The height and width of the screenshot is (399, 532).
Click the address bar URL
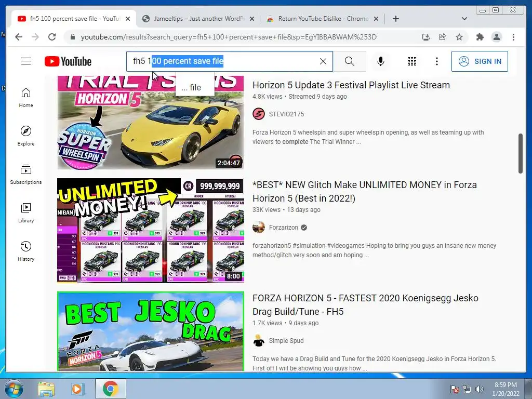[x=229, y=37]
